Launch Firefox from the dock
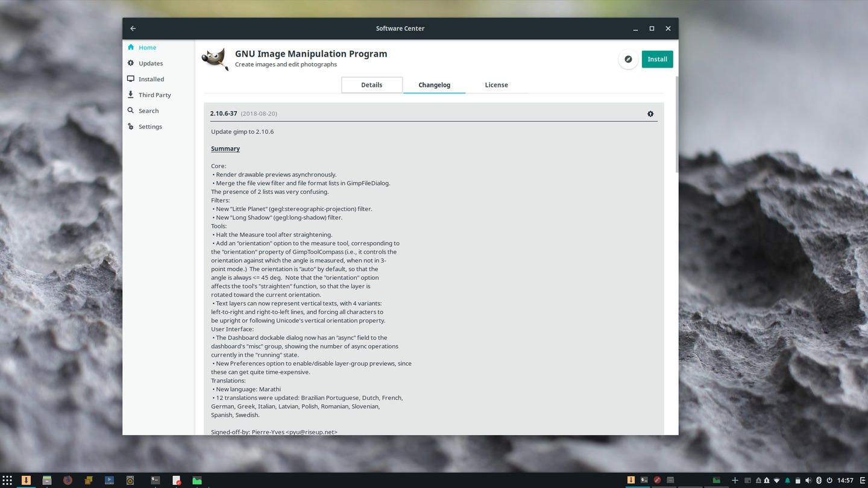This screenshot has height=488, width=868. (68, 480)
